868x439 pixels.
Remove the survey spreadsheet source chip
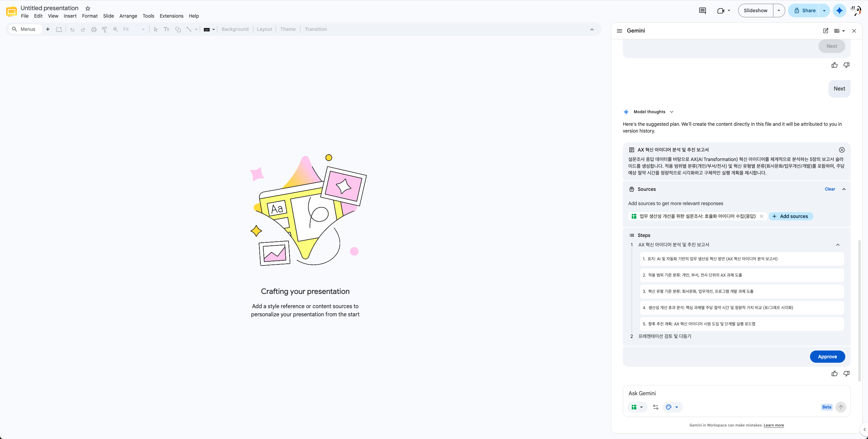(x=762, y=216)
